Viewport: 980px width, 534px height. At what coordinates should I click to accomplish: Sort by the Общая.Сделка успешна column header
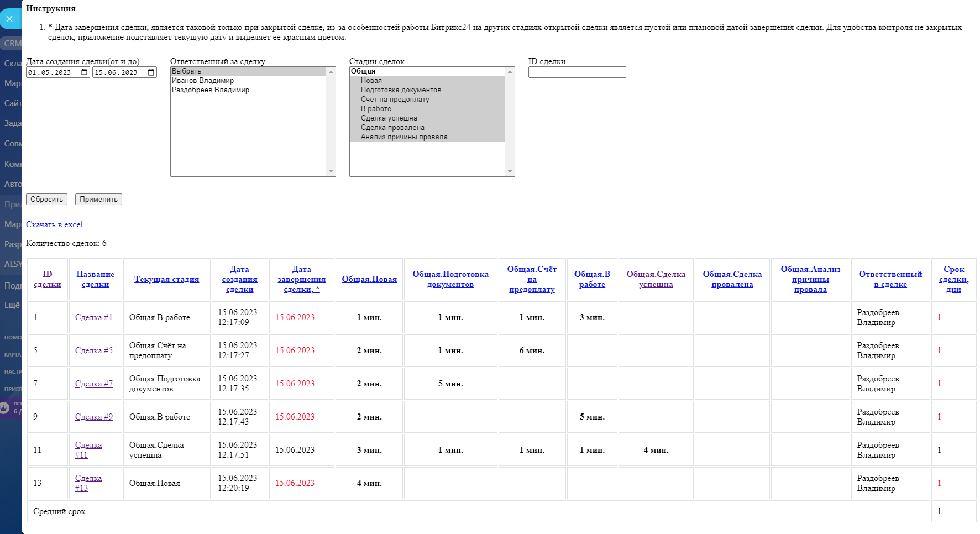click(x=656, y=279)
